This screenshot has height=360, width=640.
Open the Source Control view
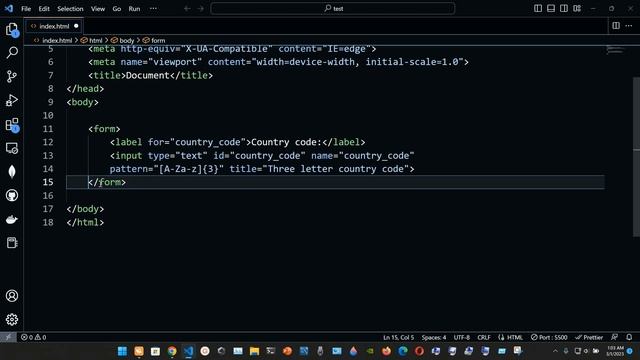pyautogui.click(x=12, y=76)
